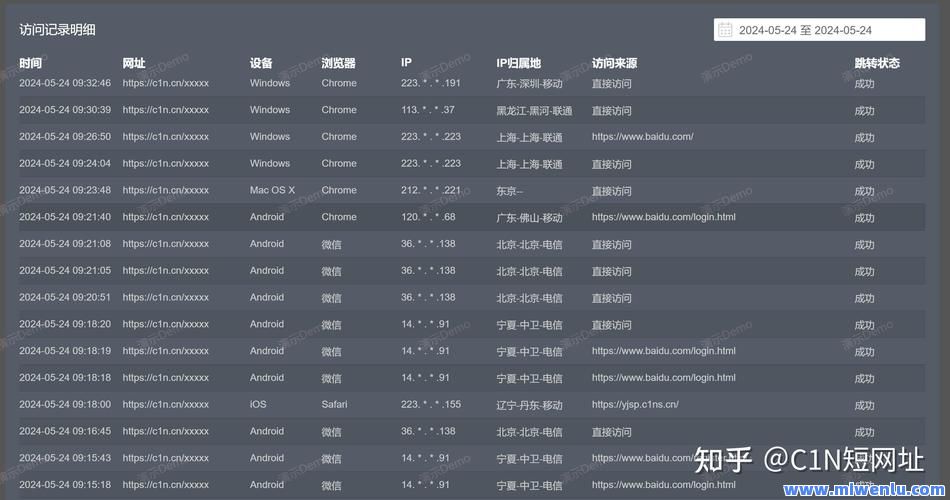Click IP 113.*.*.37
This screenshot has height=500, width=950.
tap(427, 110)
